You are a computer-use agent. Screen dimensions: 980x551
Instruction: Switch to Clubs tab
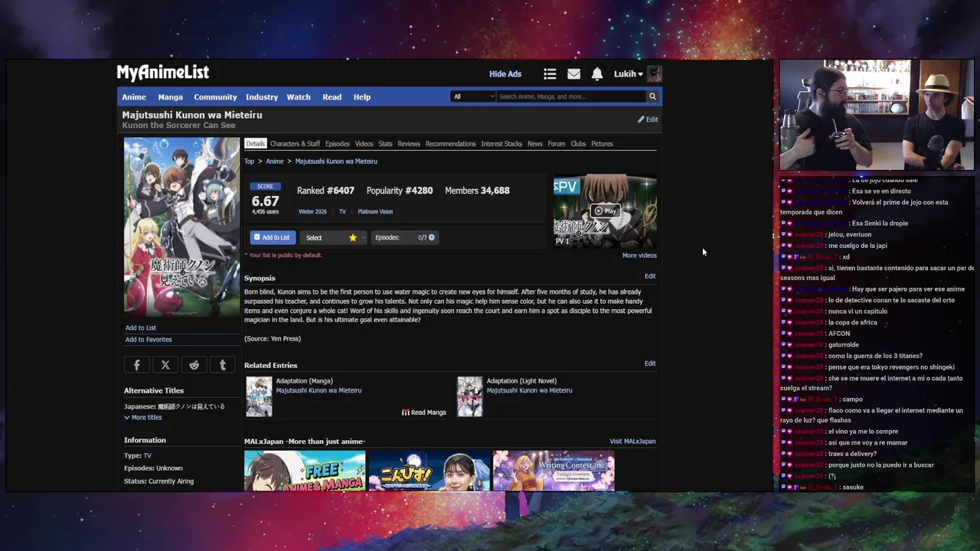(x=578, y=144)
